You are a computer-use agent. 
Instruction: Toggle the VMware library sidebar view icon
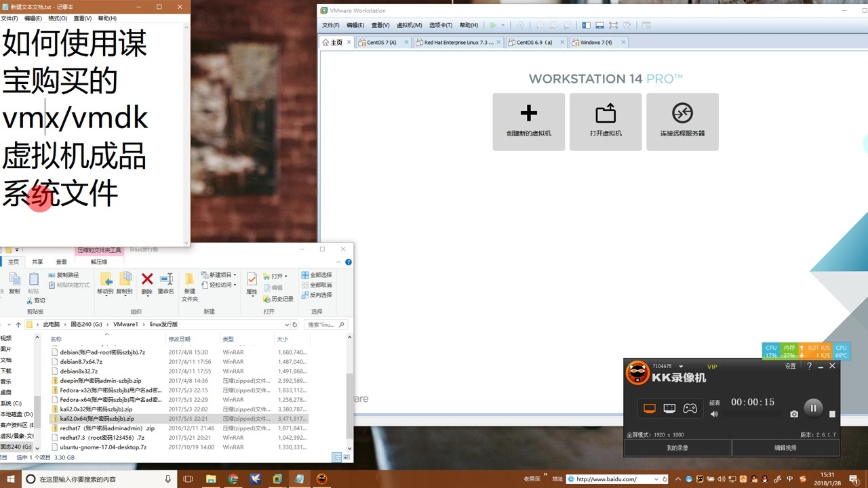587,25
